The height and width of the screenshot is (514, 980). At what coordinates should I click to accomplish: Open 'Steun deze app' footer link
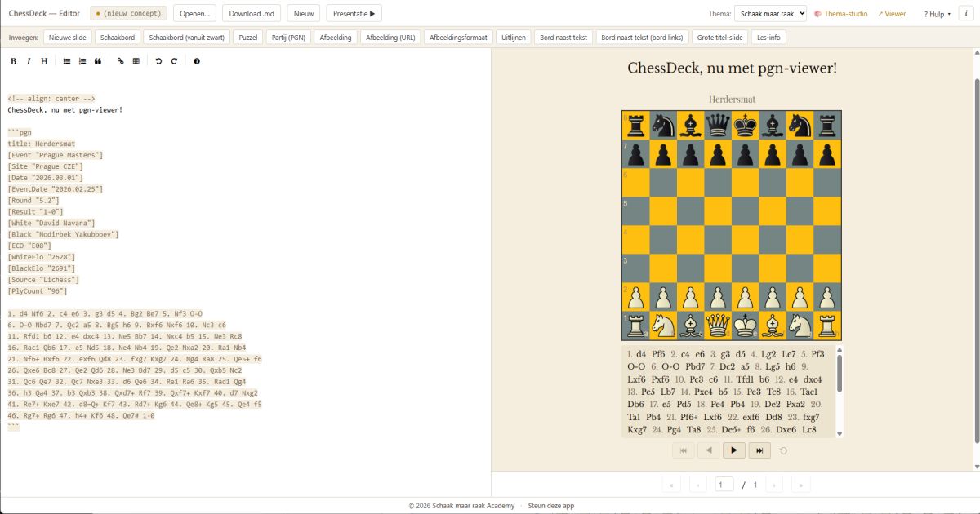551,506
